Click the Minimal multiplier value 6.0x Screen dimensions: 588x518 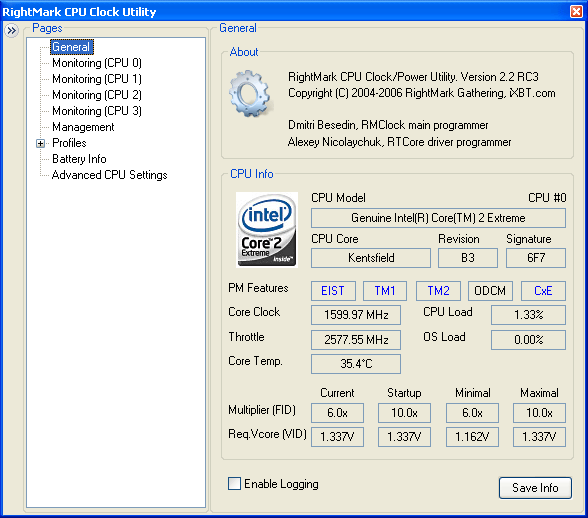(x=472, y=413)
